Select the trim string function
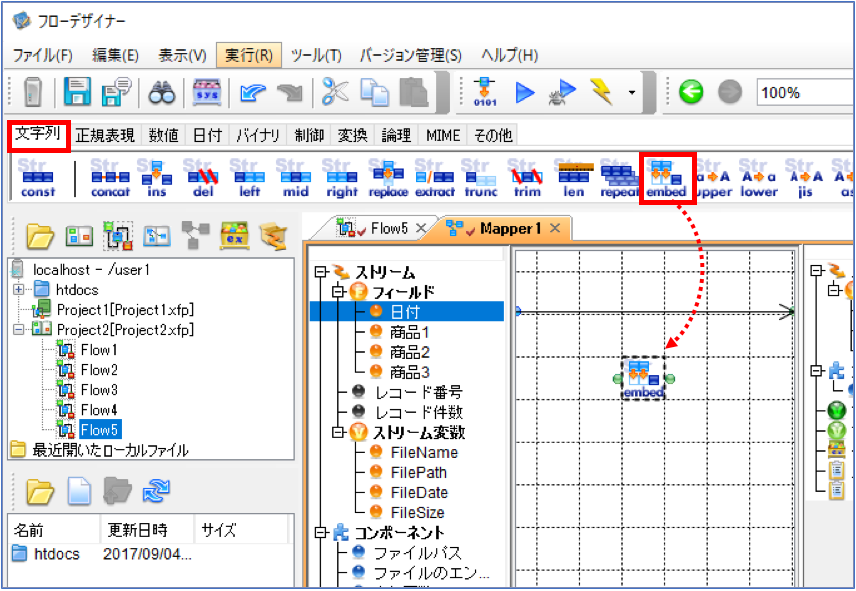The width and height of the screenshot is (856, 591). point(527,178)
